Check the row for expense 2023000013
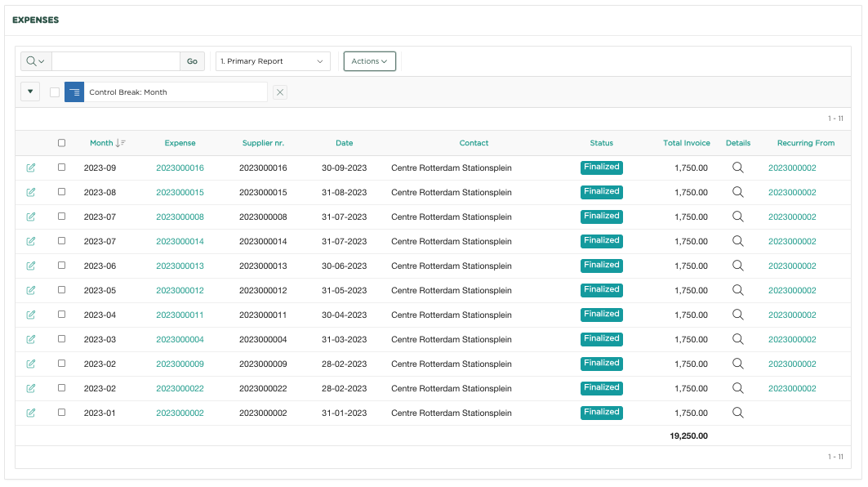Viewport: 868px width, 487px height. (x=61, y=266)
